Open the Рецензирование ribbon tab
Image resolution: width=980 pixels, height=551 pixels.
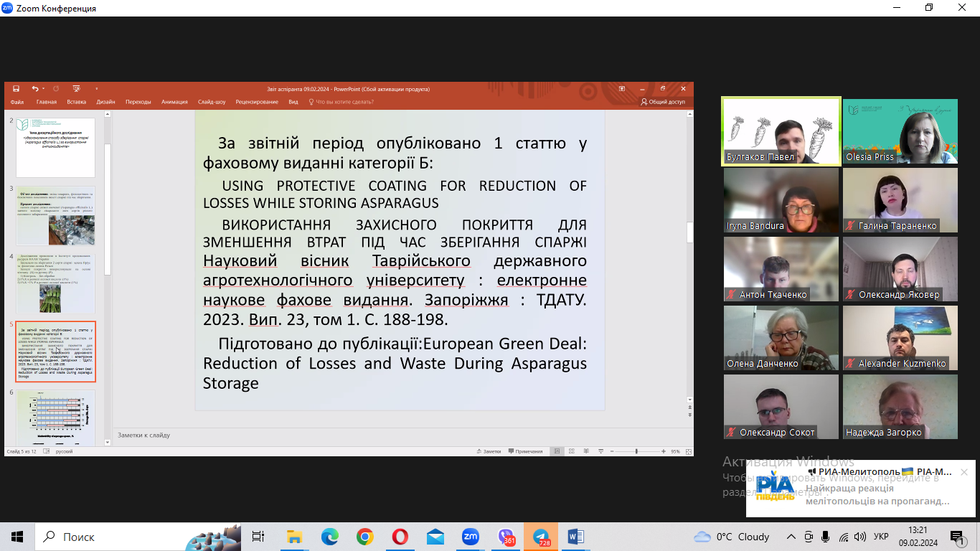pyautogui.click(x=257, y=102)
